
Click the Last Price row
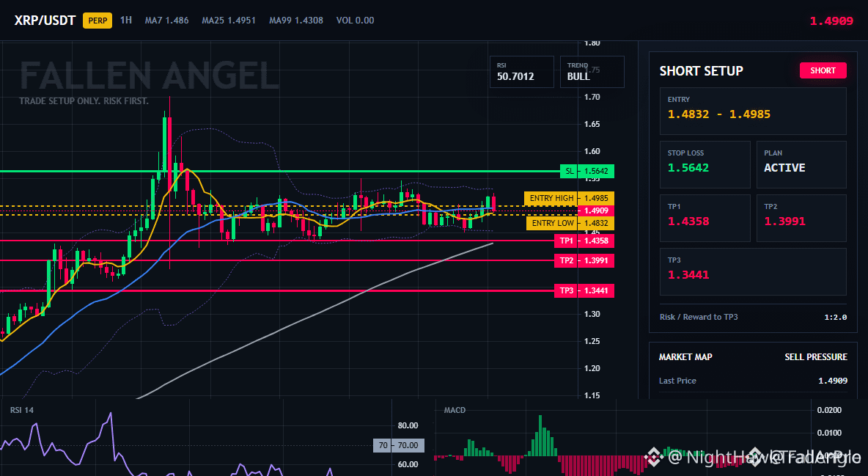pos(753,381)
